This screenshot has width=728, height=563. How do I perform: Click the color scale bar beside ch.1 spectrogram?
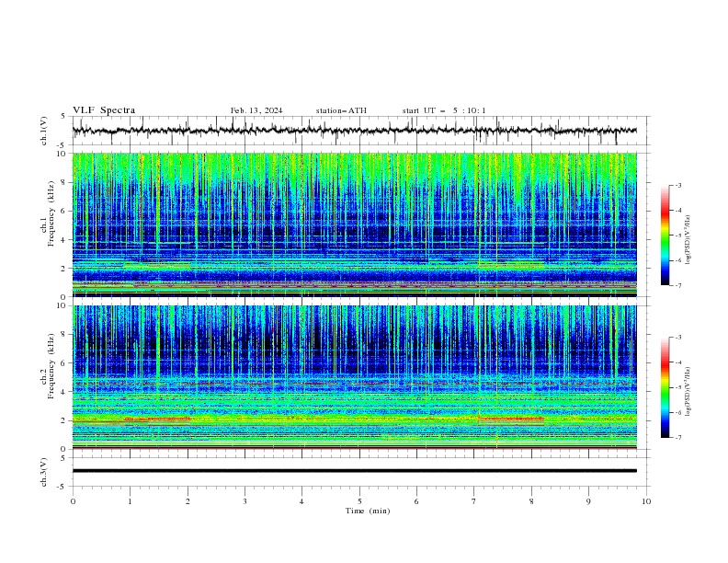click(665, 236)
